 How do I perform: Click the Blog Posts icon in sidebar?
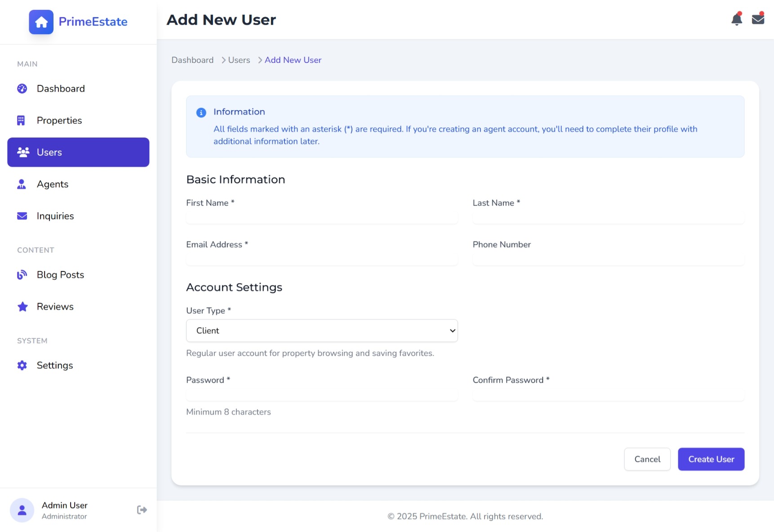click(x=22, y=275)
